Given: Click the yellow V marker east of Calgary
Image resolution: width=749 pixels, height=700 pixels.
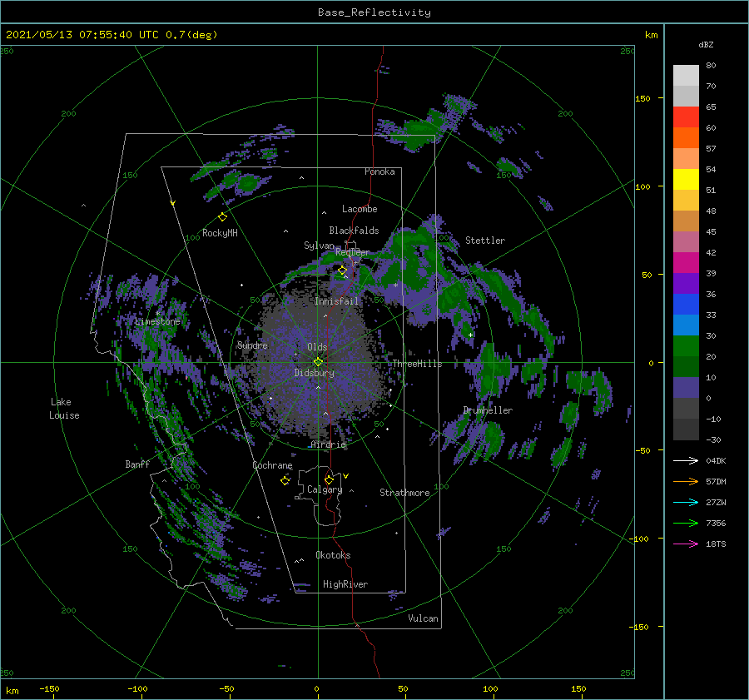Looking at the screenshot, I should coord(346,476).
